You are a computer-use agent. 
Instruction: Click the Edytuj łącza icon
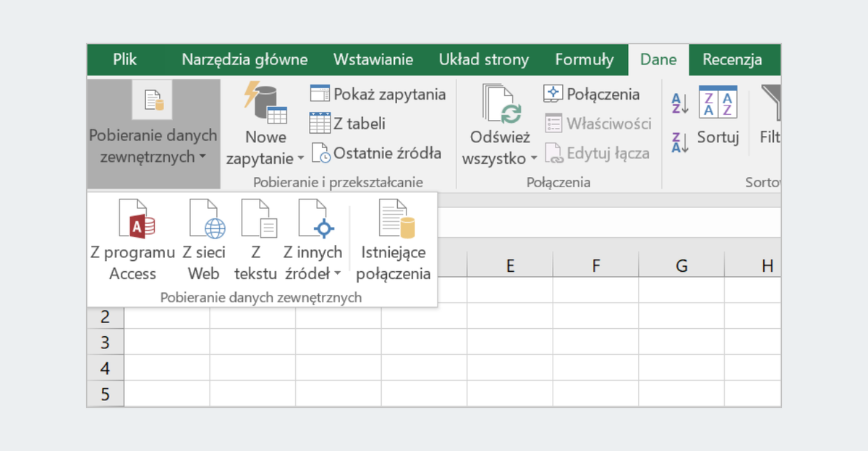(553, 153)
